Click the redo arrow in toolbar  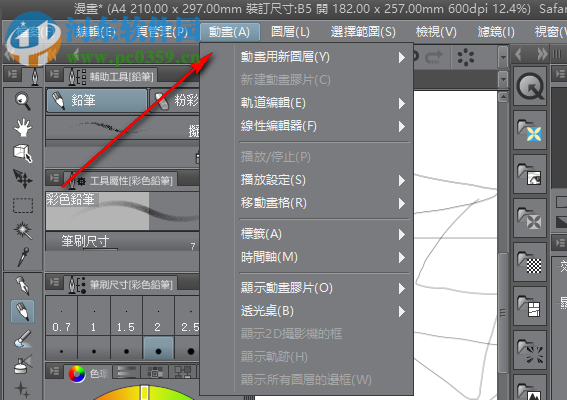pos(434,56)
